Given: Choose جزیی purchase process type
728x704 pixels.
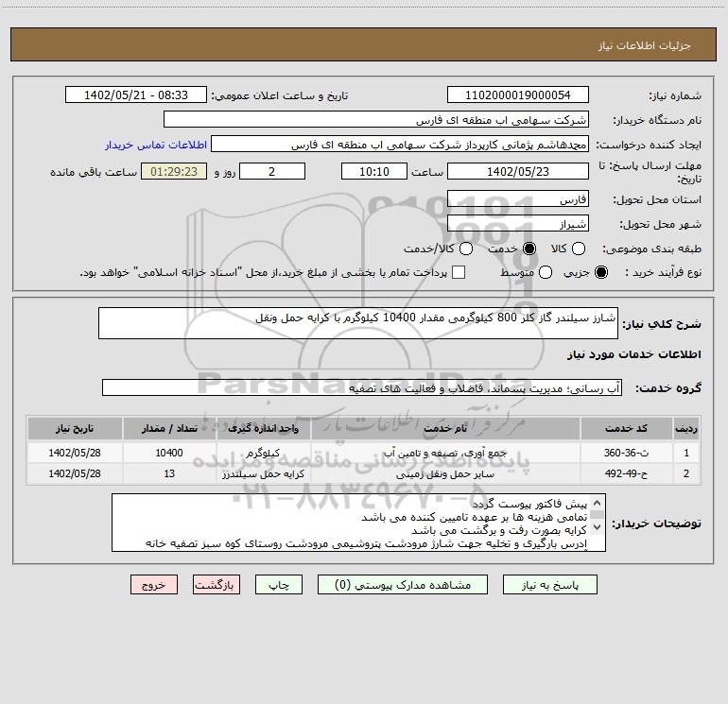Looking at the screenshot, I should [600, 272].
